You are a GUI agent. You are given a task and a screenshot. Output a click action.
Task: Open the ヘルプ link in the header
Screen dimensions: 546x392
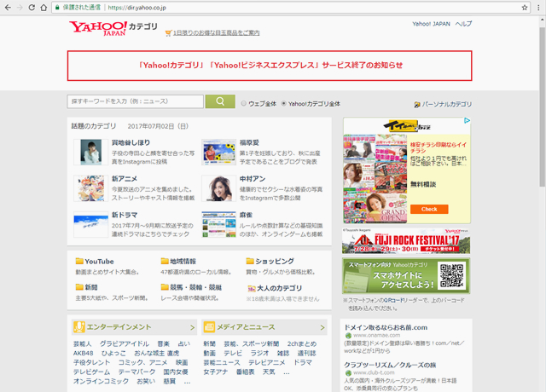pyautogui.click(x=463, y=24)
